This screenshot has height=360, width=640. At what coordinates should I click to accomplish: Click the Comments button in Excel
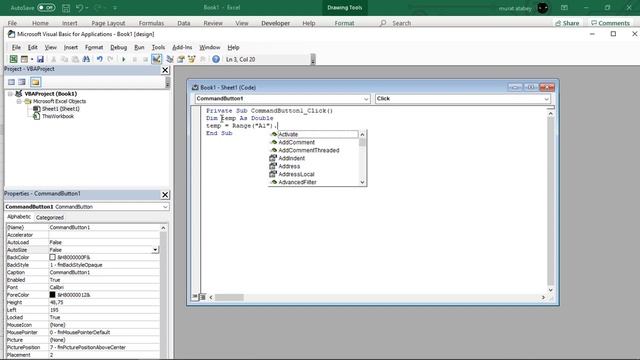(x=610, y=23)
